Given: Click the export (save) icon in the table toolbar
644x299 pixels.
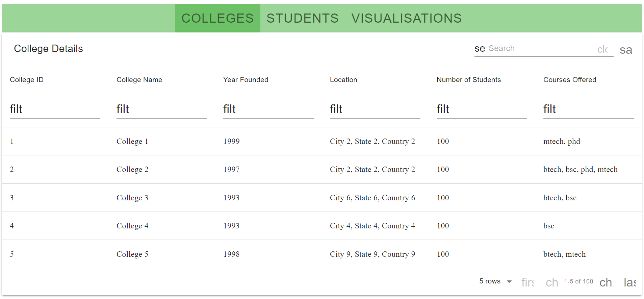Looking at the screenshot, I should [626, 50].
